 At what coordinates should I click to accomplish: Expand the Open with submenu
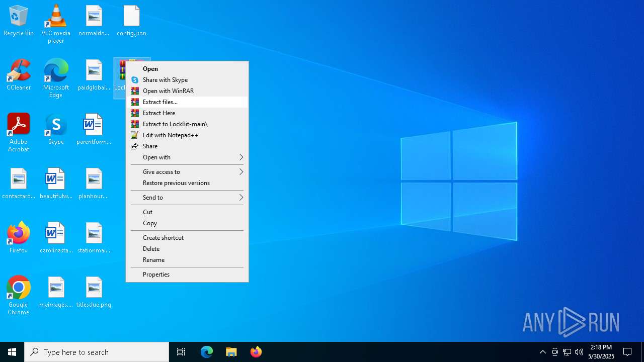coord(187,157)
